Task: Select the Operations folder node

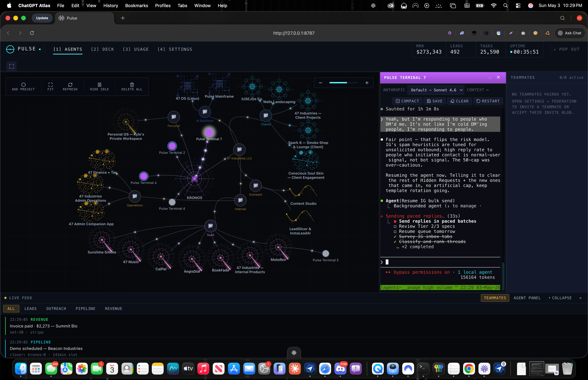Action: 135,196
